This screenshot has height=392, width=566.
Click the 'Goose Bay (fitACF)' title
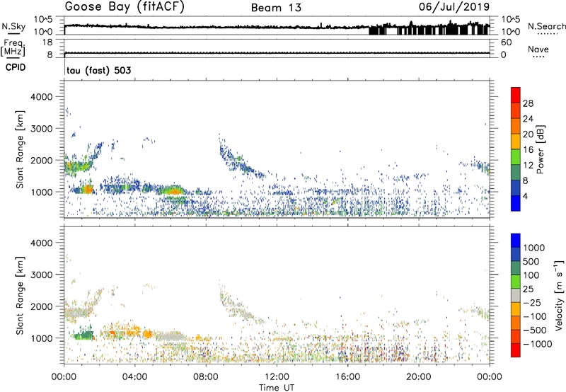pos(125,7)
